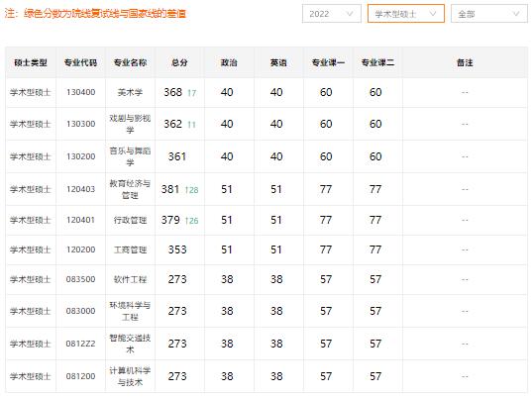Screen dimensions: 532x397
Task: Click the 计算机科学与技术 major name
Action: point(131,376)
